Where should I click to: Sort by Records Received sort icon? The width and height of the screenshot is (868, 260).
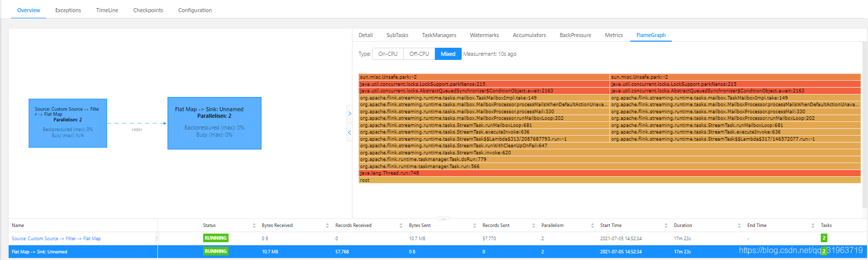click(x=401, y=225)
